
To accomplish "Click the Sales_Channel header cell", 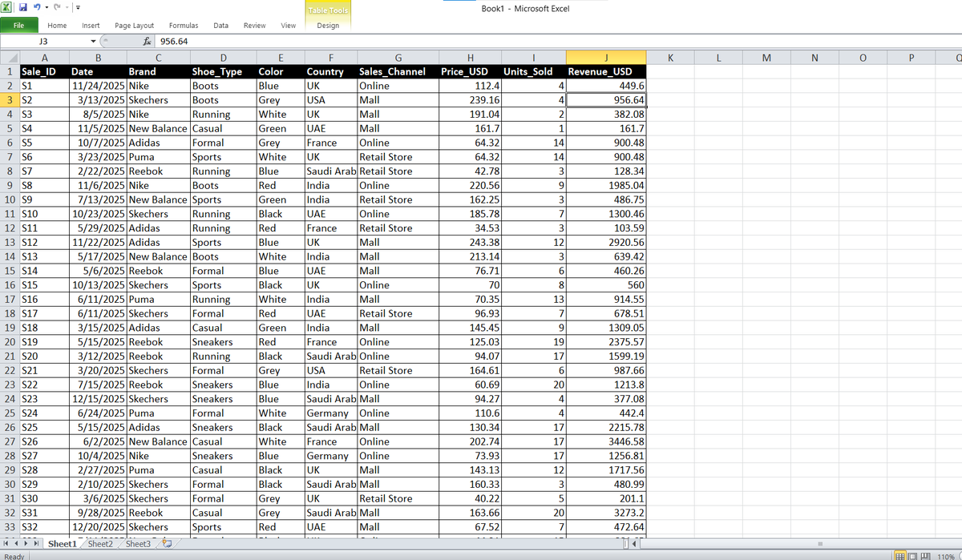I will click(x=398, y=71).
